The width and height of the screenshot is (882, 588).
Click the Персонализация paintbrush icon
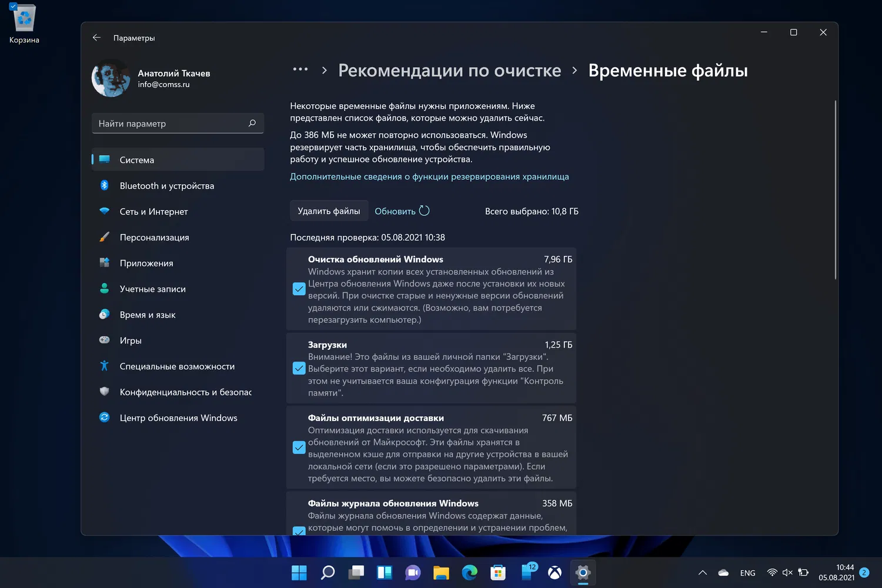point(105,237)
